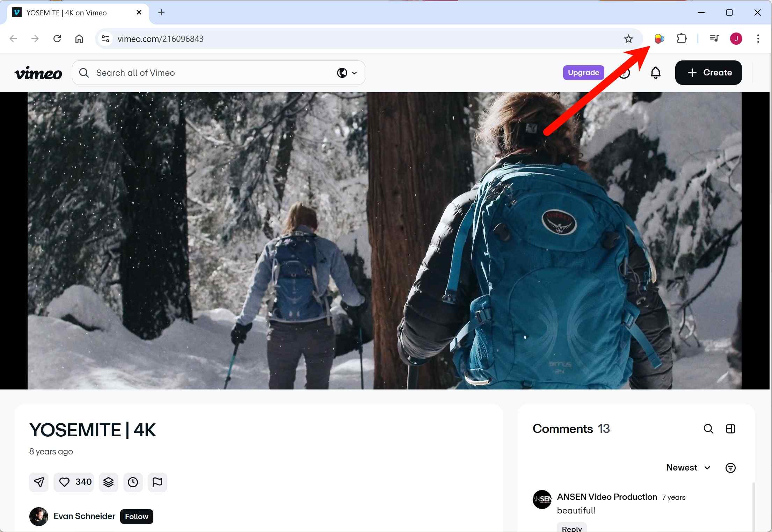Toggle Follow for Evan Schneider
The height and width of the screenshot is (532, 772).
click(136, 516)
